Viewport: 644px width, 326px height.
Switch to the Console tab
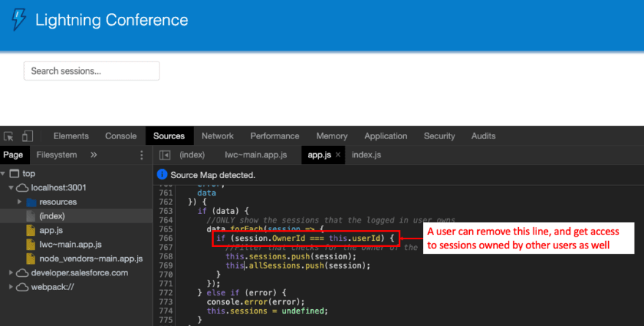point(121,136)
